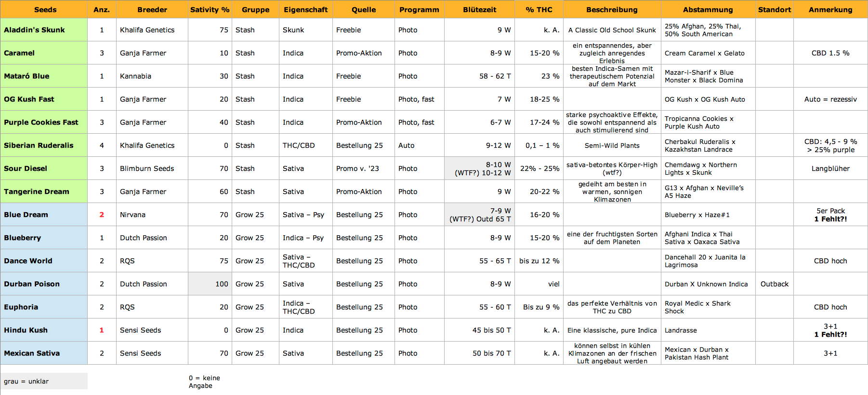Select the Abstammung header cell
The height and width of the screenshot is (395, 868).
coord(708,10)
